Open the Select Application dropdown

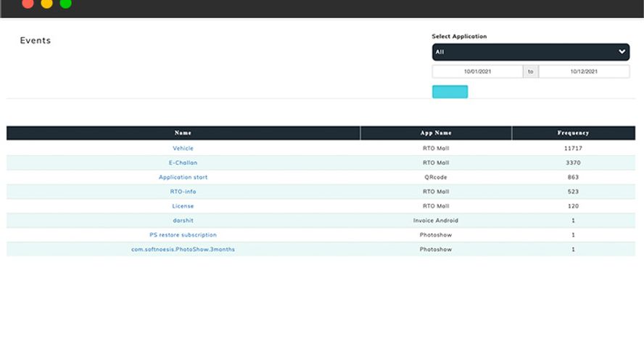click(529, 52)
